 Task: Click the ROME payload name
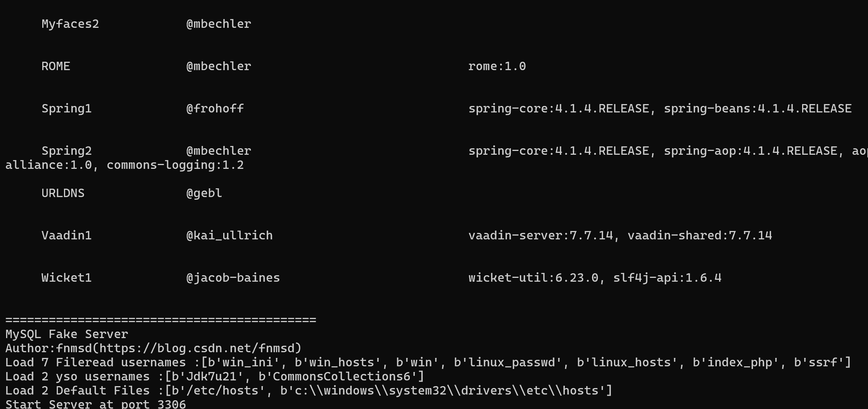tap(56, 66)
